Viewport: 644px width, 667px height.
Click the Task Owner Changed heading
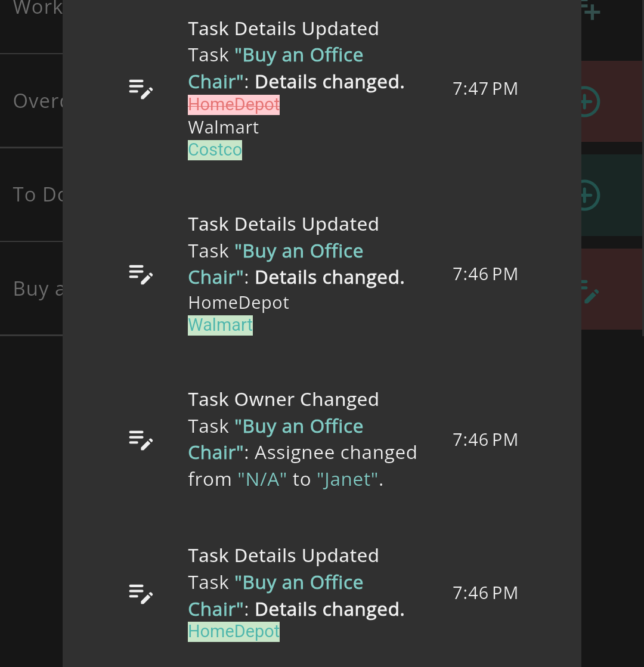click(283, 400)
